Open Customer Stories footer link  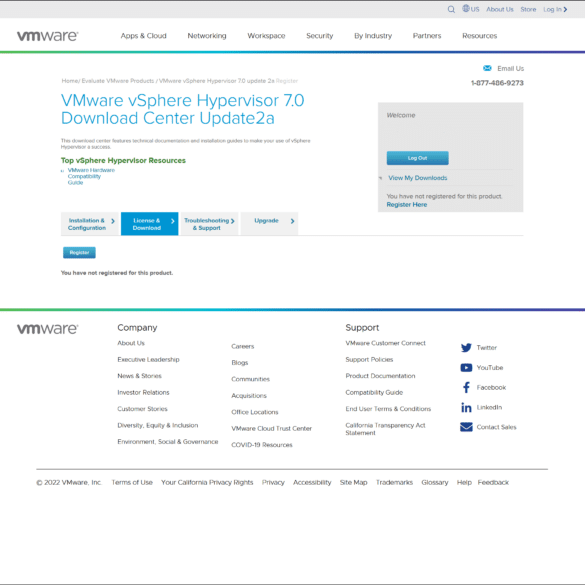pos(142,409)
